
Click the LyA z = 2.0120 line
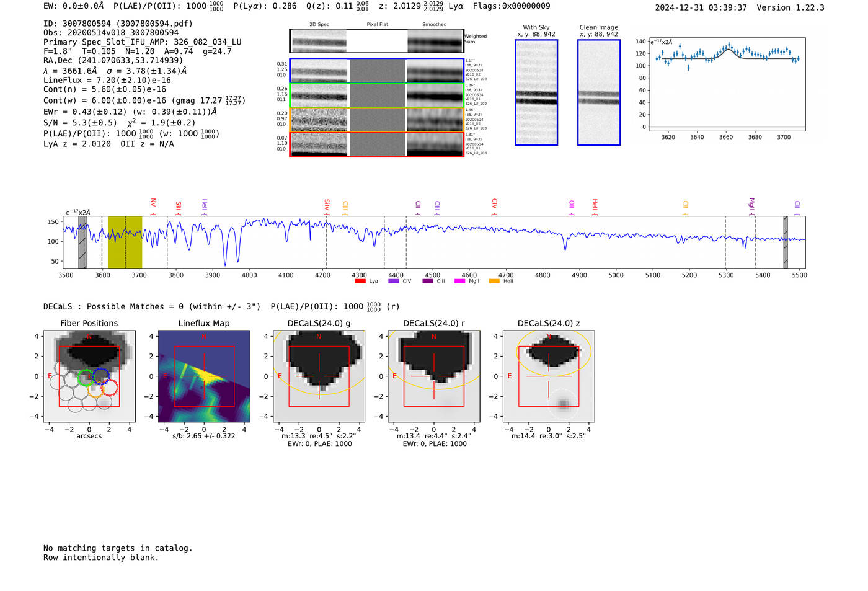(x=108, y=144)
